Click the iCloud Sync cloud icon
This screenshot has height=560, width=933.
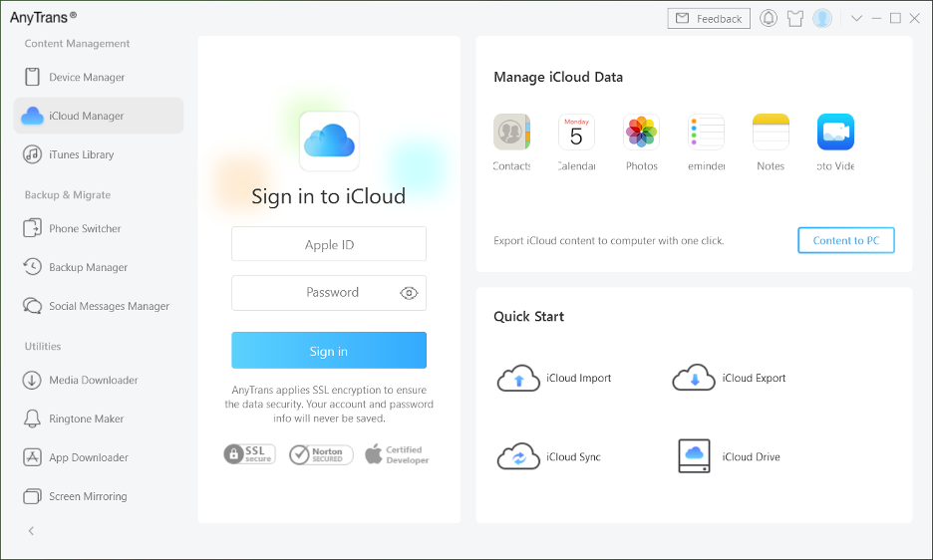(518, 456)
